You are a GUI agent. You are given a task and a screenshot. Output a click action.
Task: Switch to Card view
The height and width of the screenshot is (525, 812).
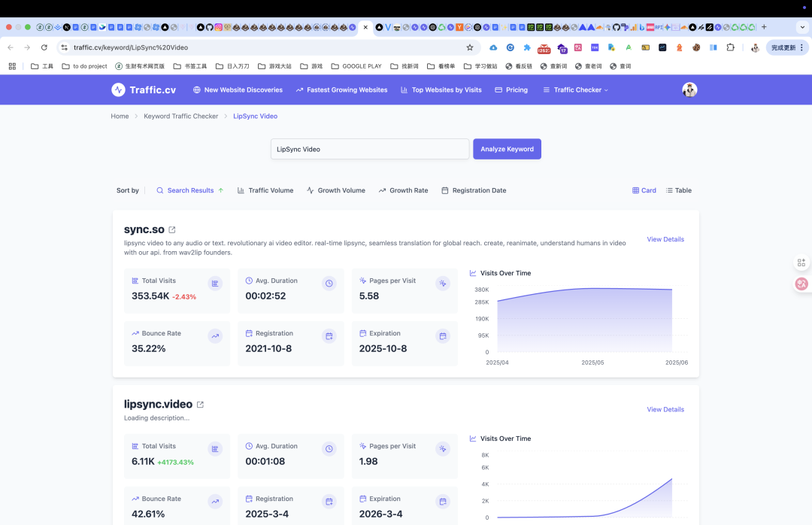coord(644,190)
